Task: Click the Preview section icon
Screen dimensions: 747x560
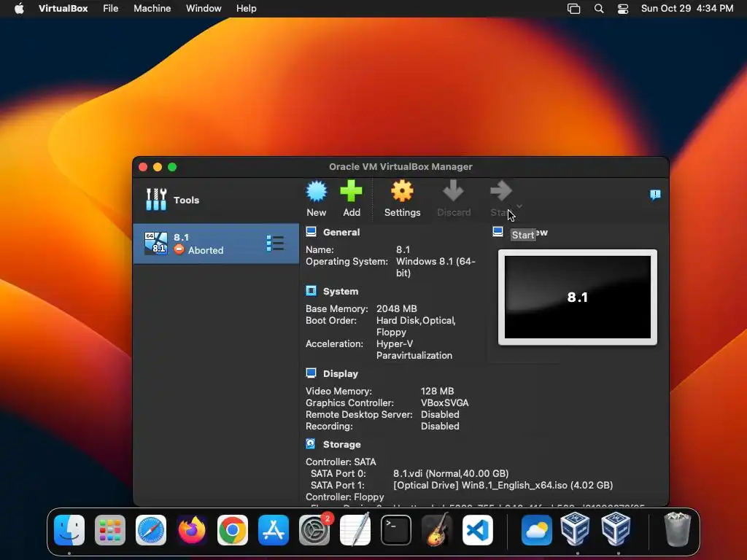Action: pos(498,232)
